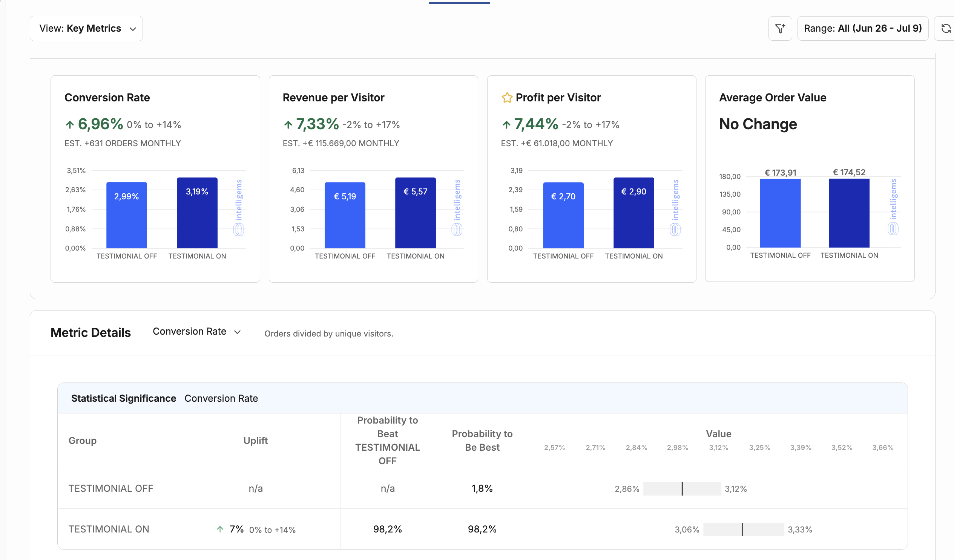Screen dimensions: 954x560
Task: Click the Testimonial Off value range bar
Action: point(682,488)
